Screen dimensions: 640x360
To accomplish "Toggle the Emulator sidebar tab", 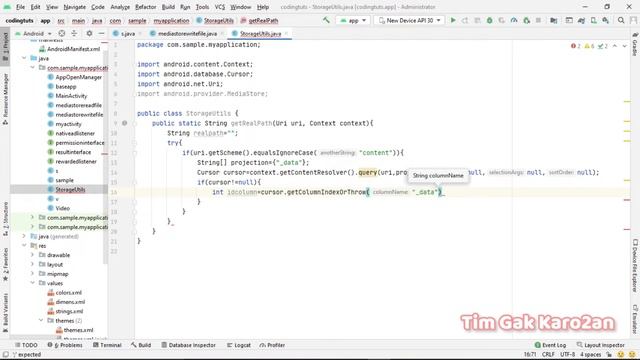I will 635,320.
